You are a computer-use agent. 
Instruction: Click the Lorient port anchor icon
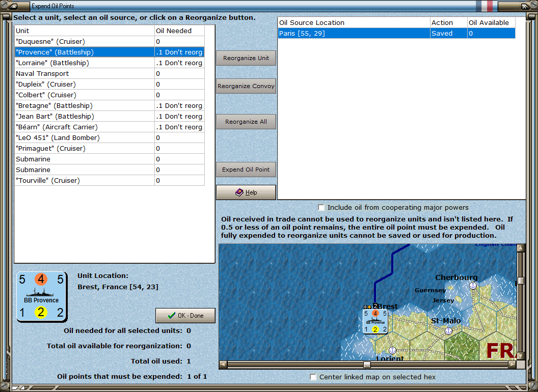392,350
